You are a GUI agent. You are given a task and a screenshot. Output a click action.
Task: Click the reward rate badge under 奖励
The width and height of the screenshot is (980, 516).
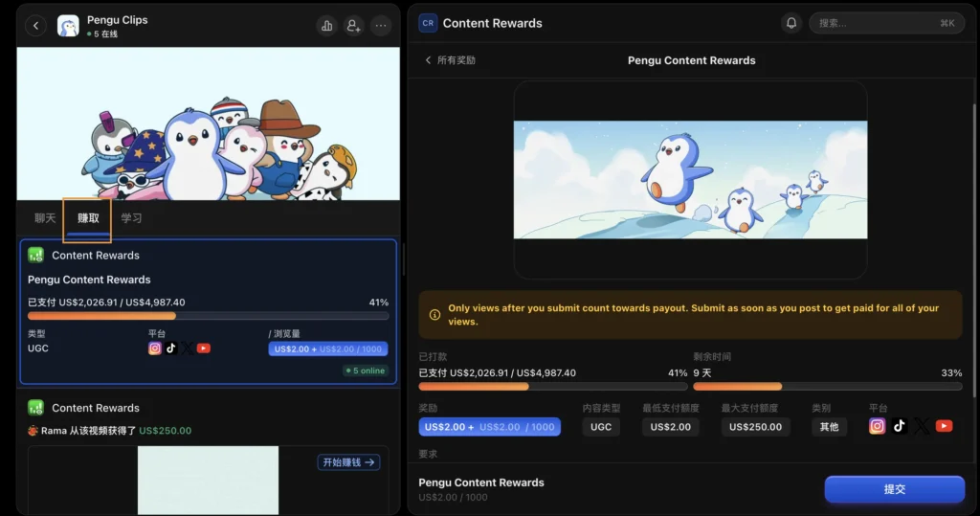[x=489, y=427]
